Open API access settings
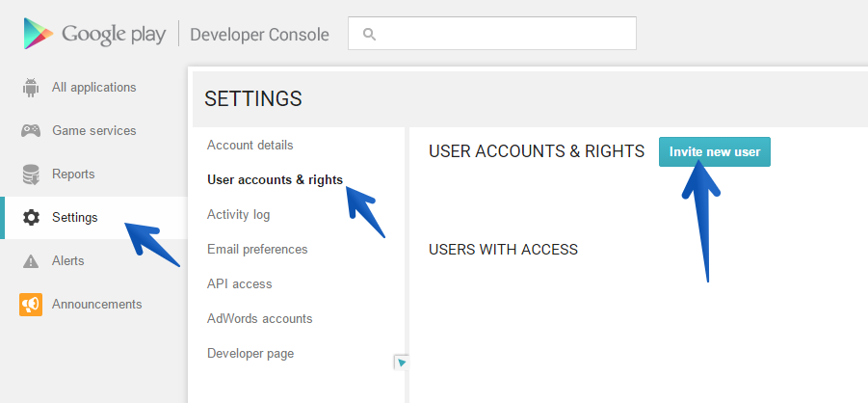The image size is (868, 403). tap(239, 284)
